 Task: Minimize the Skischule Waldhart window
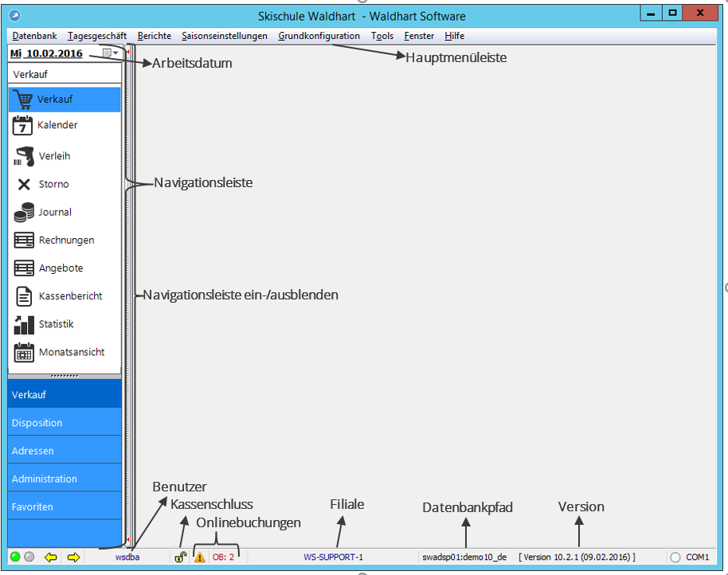[x=651, y=14]
